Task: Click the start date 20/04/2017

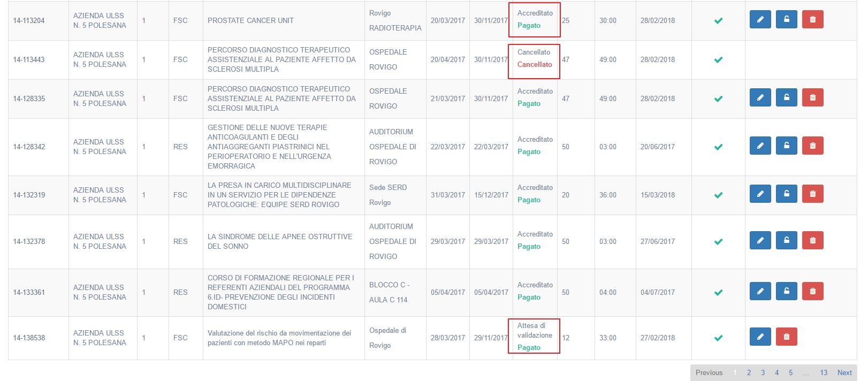Action: [448, 60]
